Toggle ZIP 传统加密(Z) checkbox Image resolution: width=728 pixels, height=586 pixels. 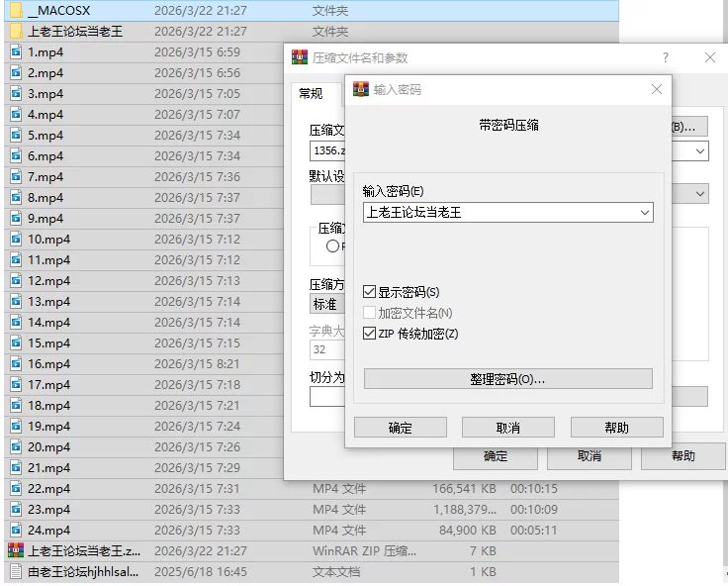(369, 334)
